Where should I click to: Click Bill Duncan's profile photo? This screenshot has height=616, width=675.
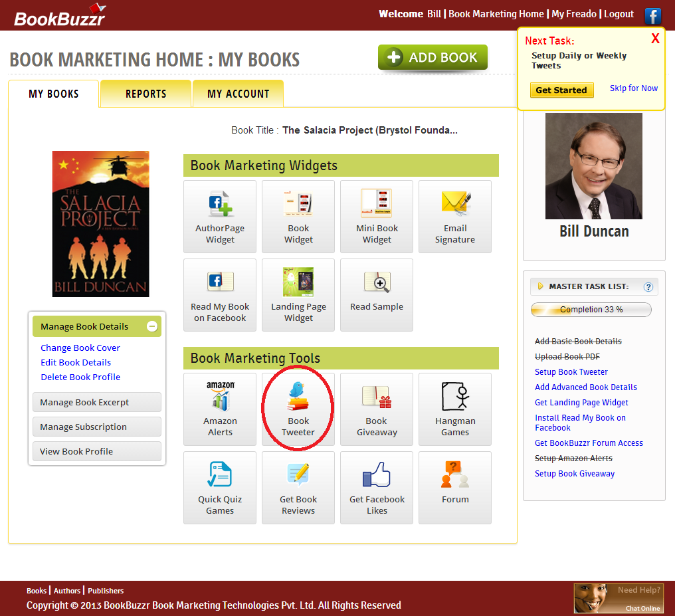594,166
